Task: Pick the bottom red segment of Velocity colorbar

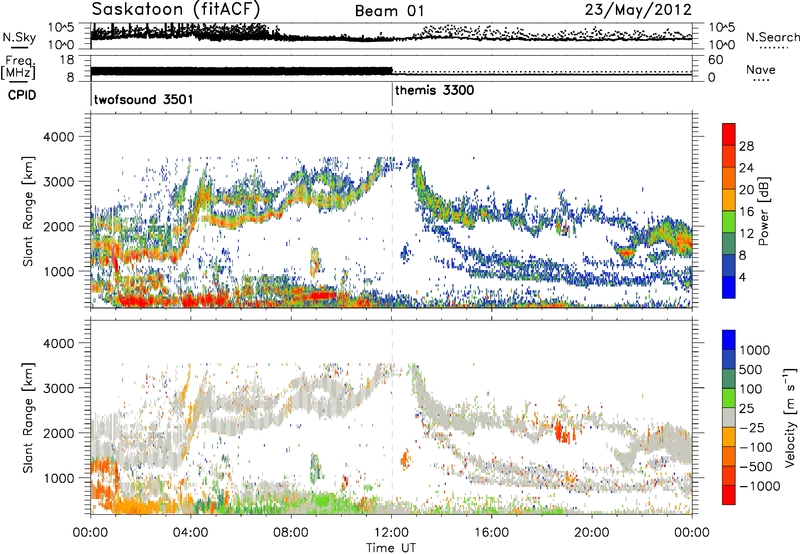Action: pos(729,495)
